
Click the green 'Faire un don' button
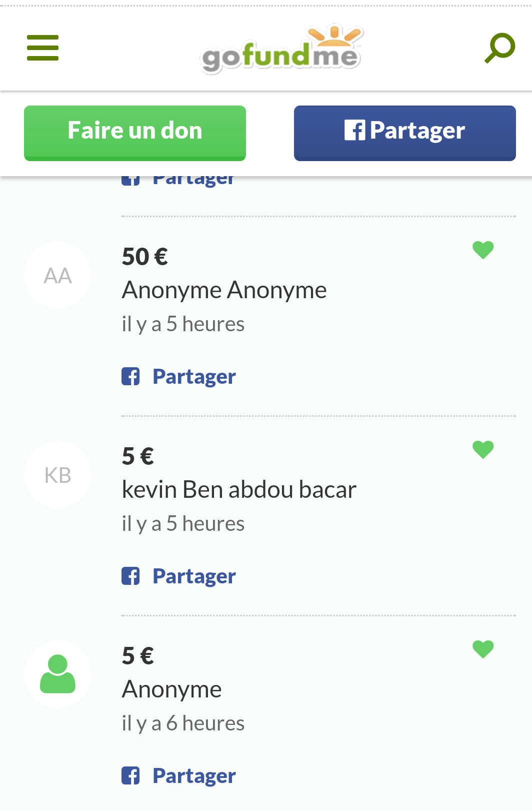click(x=135, y=133)
